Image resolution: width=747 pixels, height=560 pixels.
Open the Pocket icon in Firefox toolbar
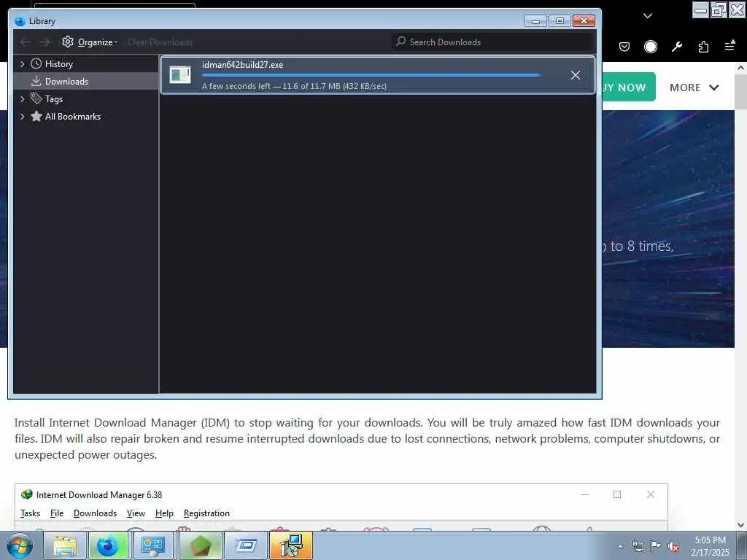coord(624,46)
